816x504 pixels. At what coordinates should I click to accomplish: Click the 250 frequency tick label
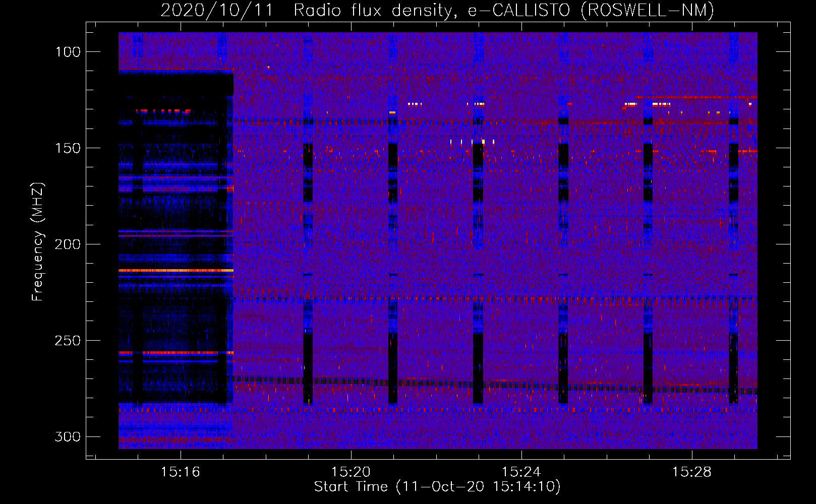coord(68,341)
